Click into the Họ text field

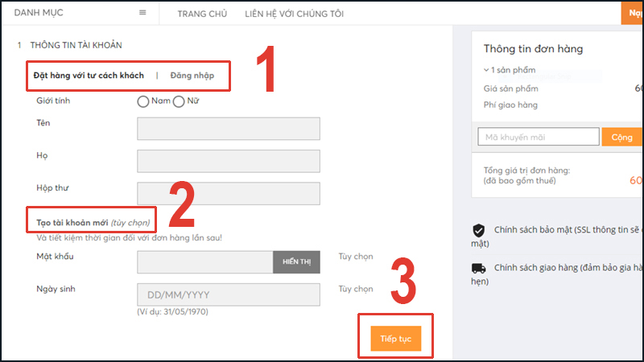[229, 161]
